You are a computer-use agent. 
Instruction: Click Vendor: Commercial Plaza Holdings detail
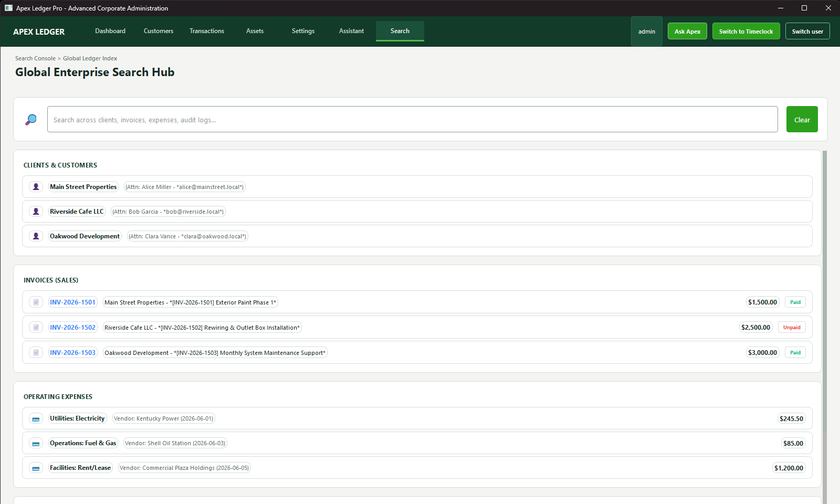pos(184,468)
